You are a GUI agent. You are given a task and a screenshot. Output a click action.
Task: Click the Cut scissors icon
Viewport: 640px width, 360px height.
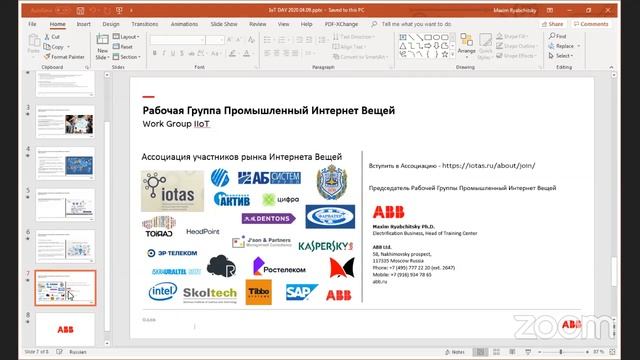click(x=47, y=37)
